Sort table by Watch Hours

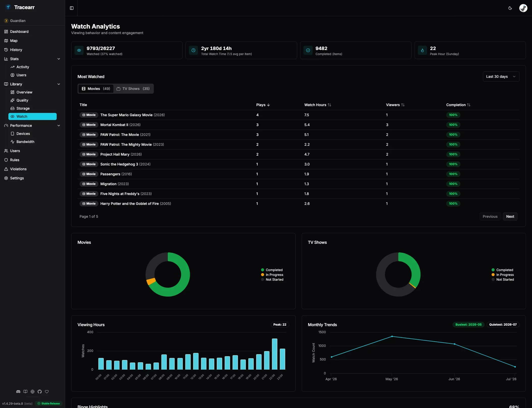(x=318, y=105)
